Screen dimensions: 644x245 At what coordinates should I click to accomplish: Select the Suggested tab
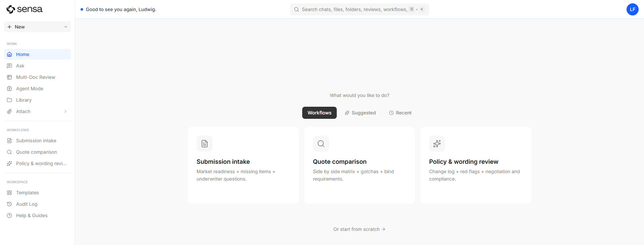click(360, 113)
